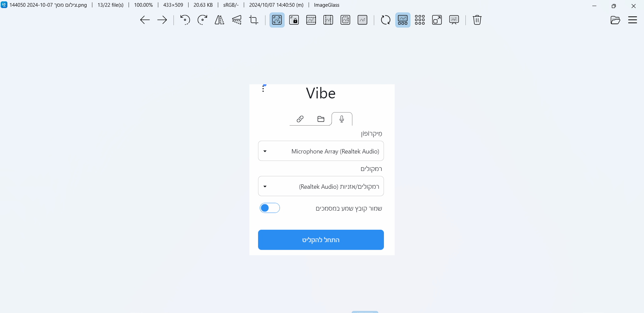Flip image vertically
Image resolution: width=644 pixels, height=313 pixels.
coord(237,20)
